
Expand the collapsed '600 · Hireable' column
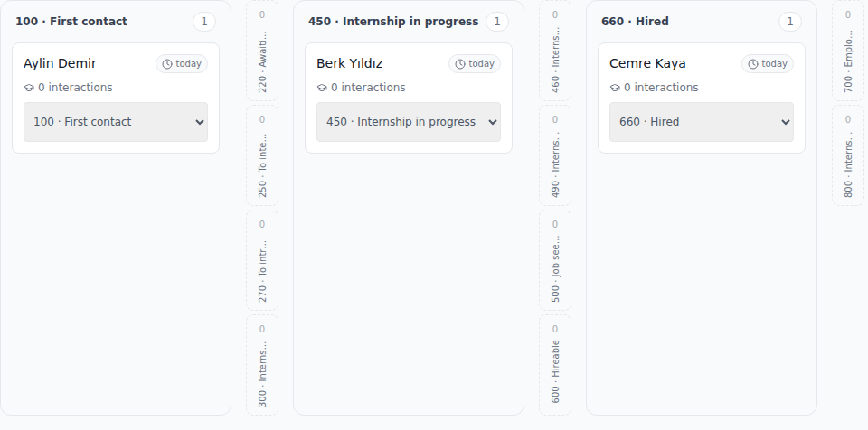pos(555,365)
